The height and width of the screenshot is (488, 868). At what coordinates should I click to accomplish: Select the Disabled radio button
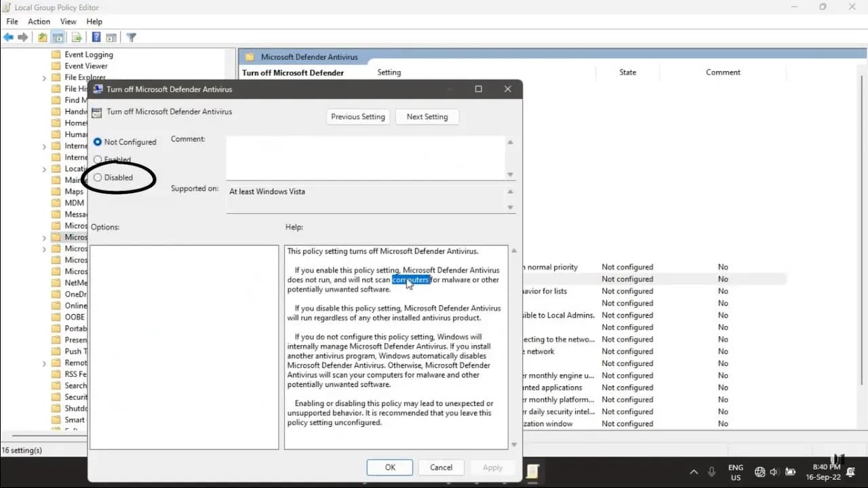click(x=98, y=178)
